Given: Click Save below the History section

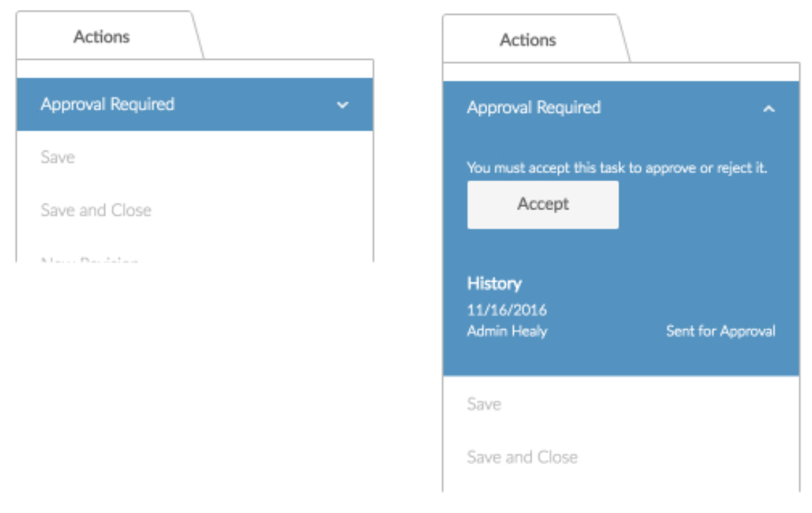Looking at the screenshot, I should coord(484,405).
